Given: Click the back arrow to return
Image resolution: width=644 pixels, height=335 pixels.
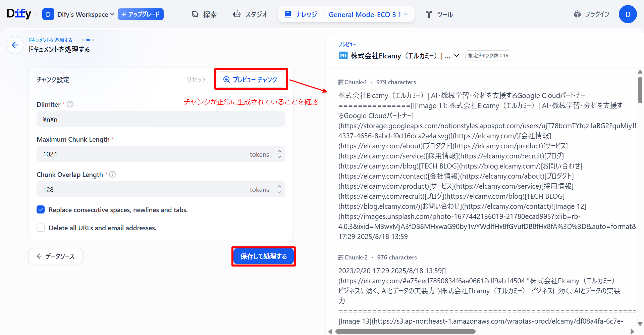Looking at the screenshot, I should [x=15, y=45].
